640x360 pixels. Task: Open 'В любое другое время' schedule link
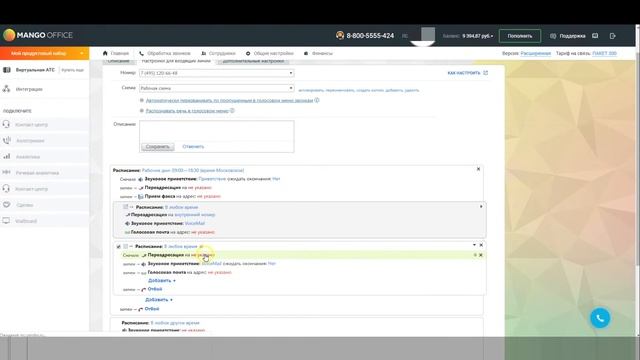(x=175, y=323)
